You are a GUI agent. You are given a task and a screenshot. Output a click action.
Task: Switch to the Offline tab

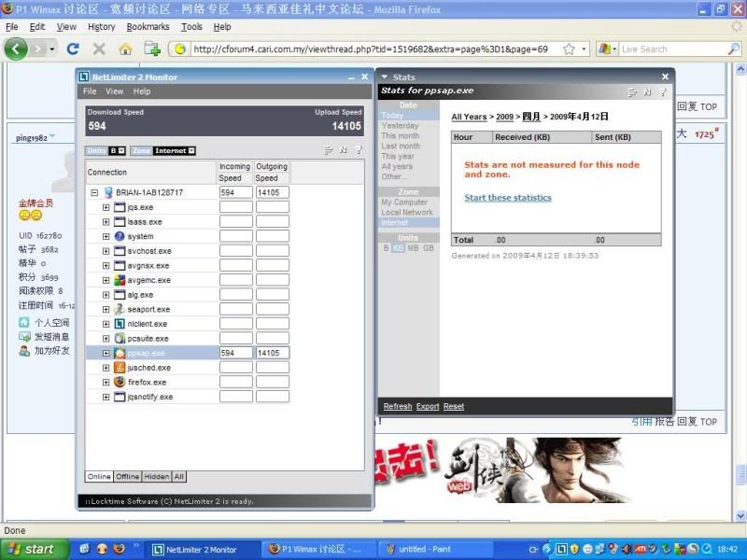[x=128, y=477]
